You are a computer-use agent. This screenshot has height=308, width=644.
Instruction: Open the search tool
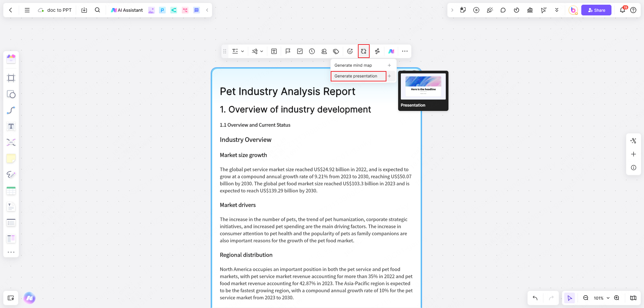coord(97,10)
